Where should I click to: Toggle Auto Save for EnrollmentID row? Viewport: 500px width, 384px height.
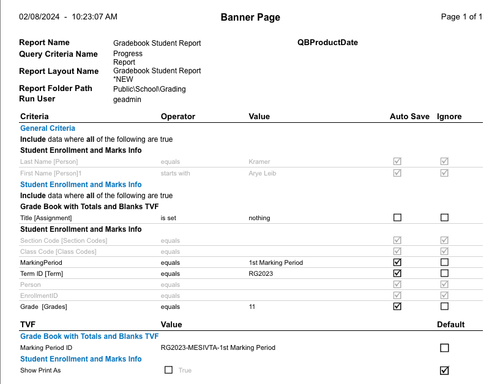pyautogui.click(x=397, y=295)
